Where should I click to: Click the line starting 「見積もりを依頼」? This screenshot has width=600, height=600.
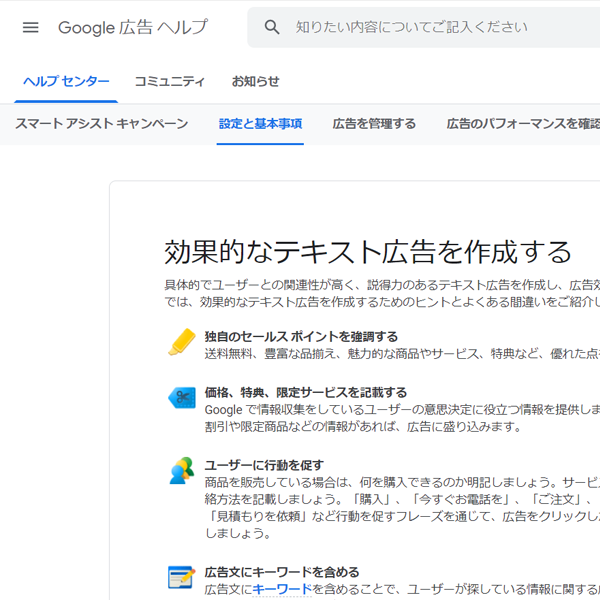tap(402, 517)
